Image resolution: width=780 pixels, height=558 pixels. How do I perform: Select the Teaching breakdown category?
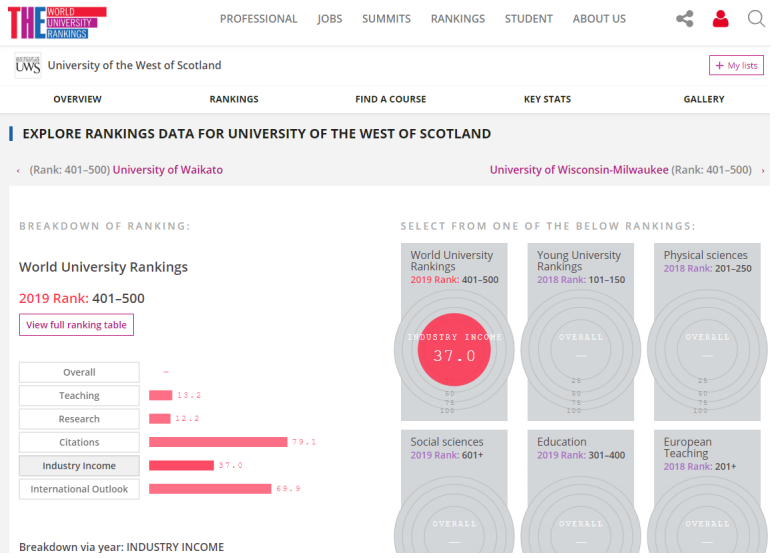(79, 395)
